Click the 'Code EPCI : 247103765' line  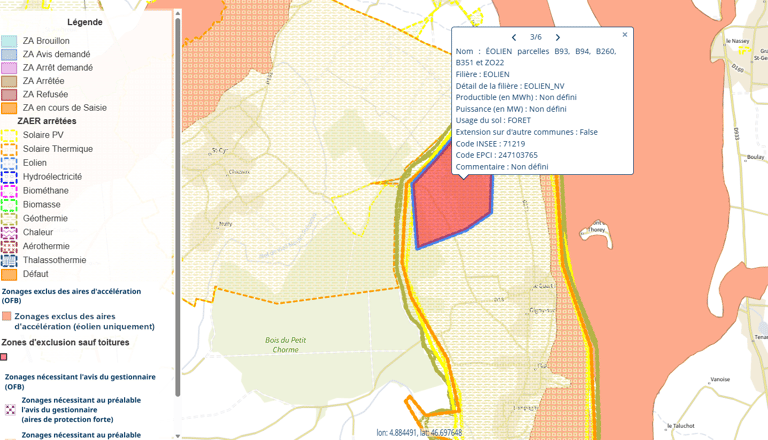497,155
